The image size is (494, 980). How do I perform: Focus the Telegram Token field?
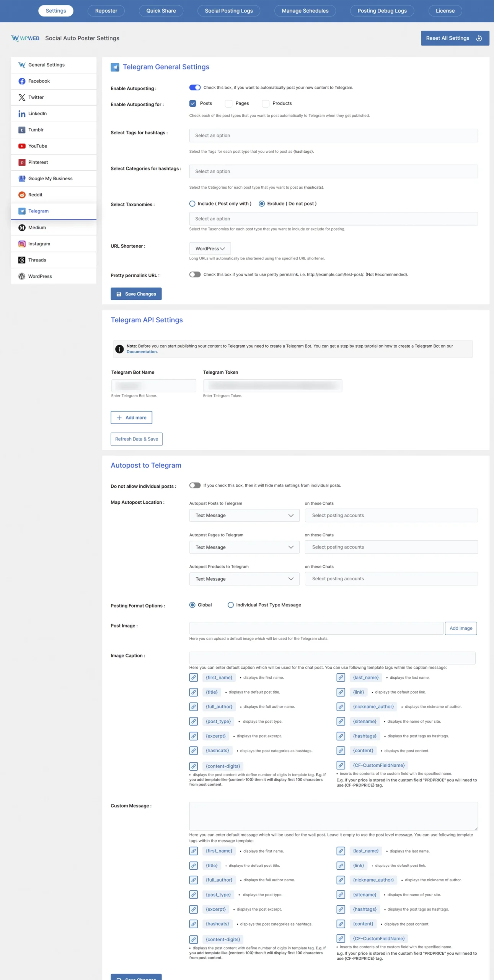pos(272,385)
